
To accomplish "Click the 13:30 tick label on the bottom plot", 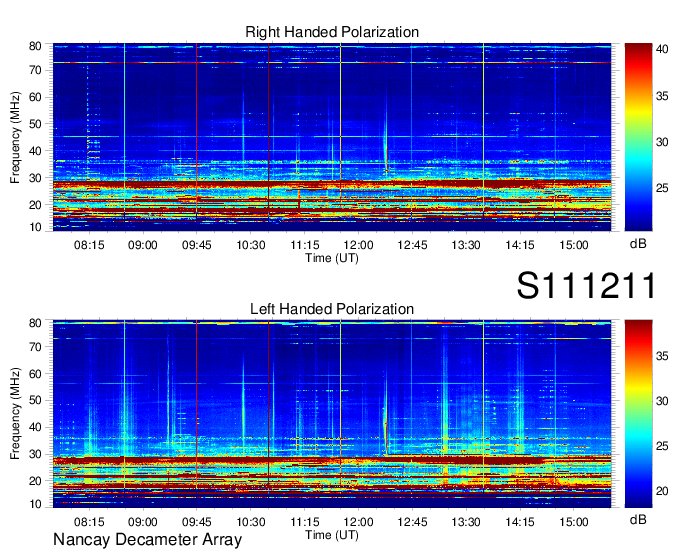I will point(466,522).
